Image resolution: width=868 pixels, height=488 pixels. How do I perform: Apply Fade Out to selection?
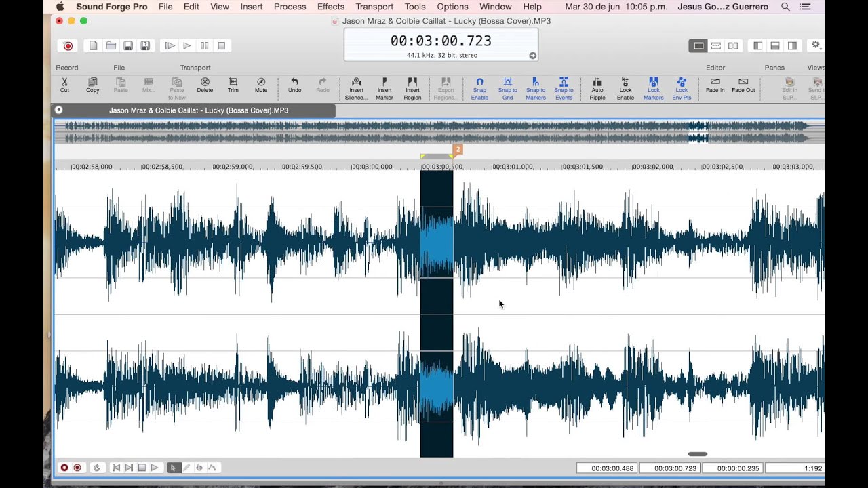tap(743, 85)
